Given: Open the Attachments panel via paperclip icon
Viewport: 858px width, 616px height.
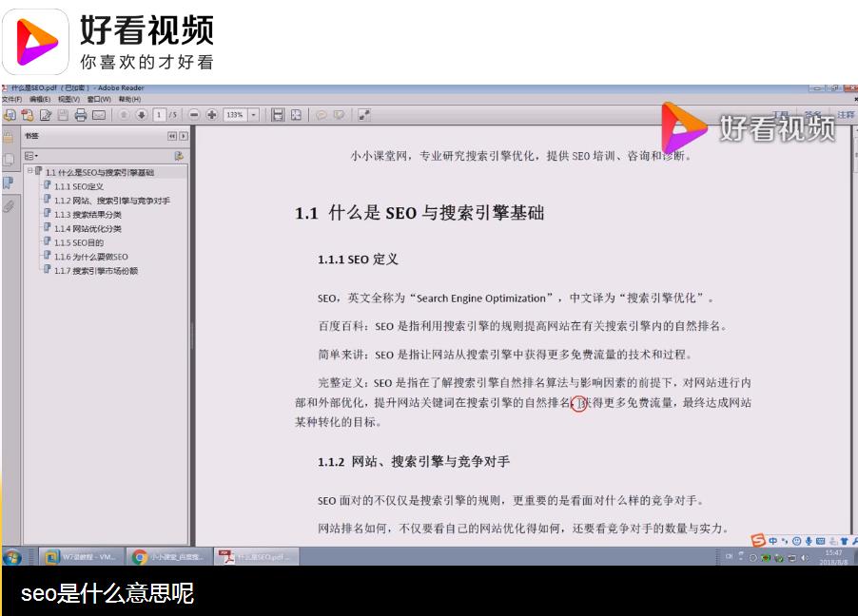Looking at the screenshot, I should point(10,204).
